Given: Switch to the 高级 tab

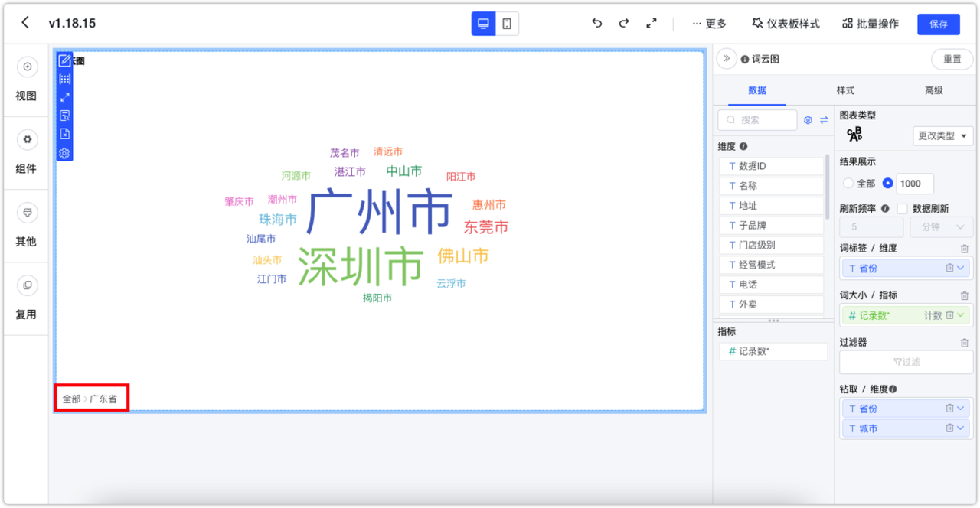Looking at the screenshot, I should tap(934, 90).
